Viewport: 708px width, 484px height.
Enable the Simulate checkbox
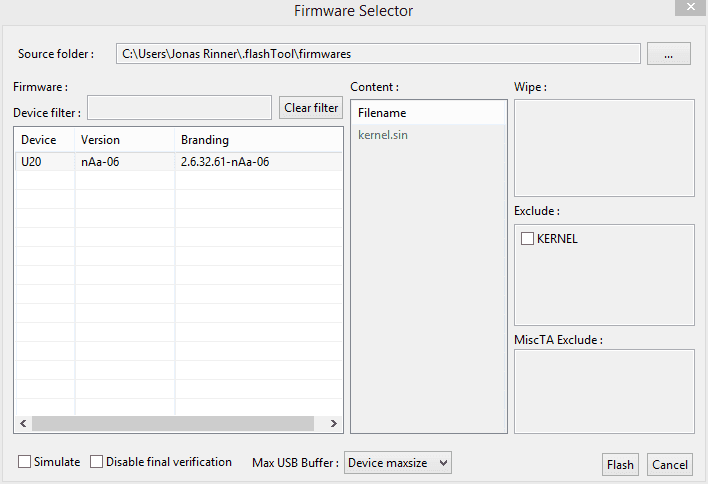click(x=24, y=461)
